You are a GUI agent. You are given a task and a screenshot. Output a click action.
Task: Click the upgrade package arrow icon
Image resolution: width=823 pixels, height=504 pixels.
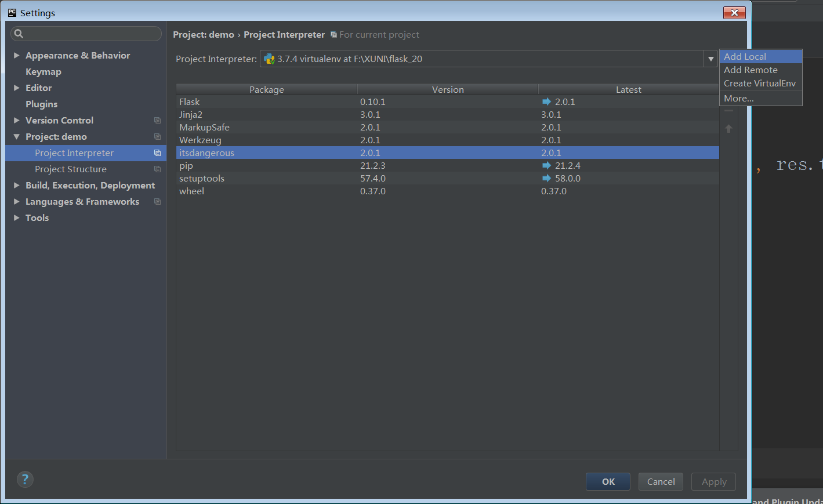coord(729,129)
